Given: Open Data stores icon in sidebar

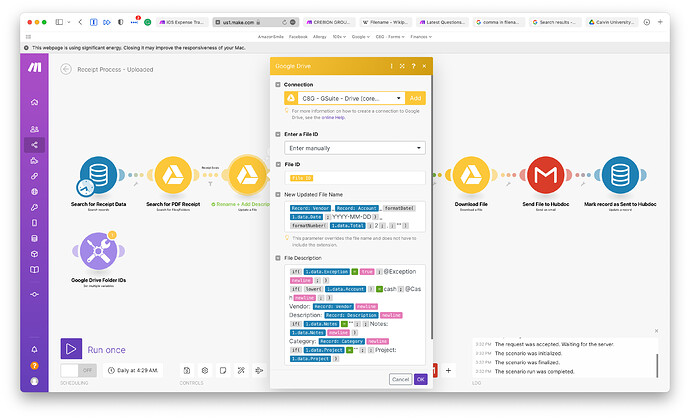Looking at the screenshot, I should click(34, 239).
